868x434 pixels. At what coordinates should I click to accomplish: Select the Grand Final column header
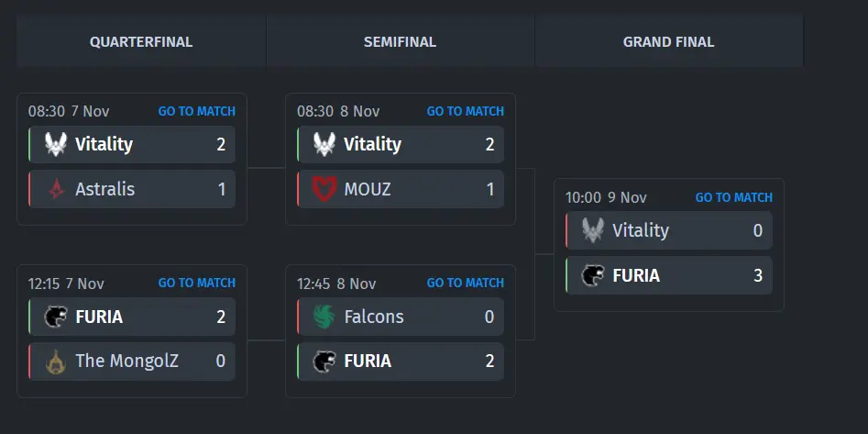coord(668,41)
